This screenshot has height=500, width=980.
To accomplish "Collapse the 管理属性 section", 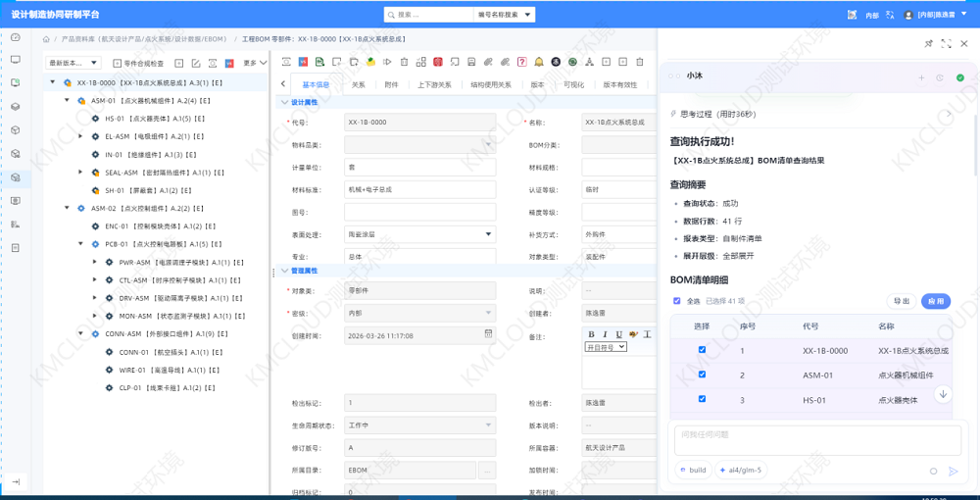I will click(x=284, y=271).
